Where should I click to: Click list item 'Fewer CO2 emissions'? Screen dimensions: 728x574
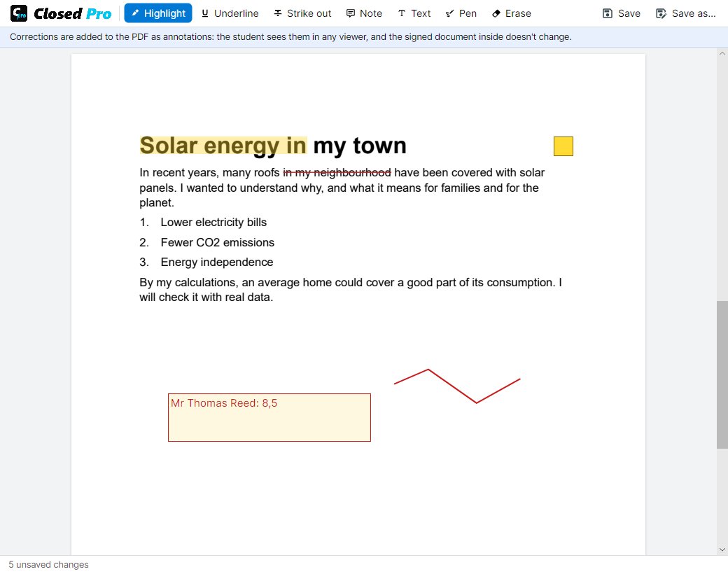[217, 242]
